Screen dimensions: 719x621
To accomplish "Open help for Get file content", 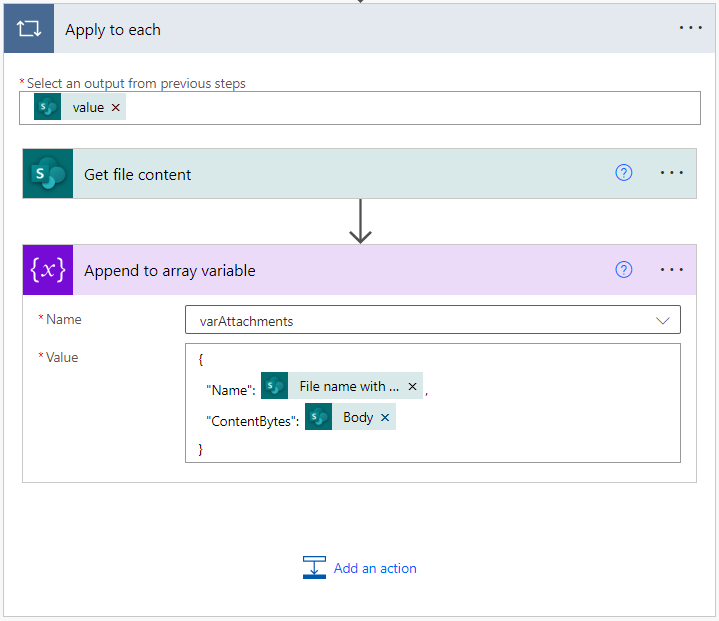I will point(624,173).
